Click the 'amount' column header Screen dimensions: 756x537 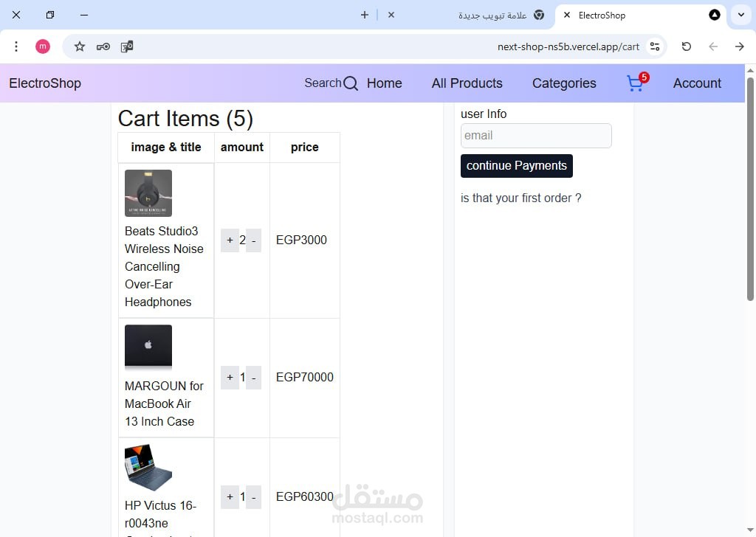[x=242, y=148]
